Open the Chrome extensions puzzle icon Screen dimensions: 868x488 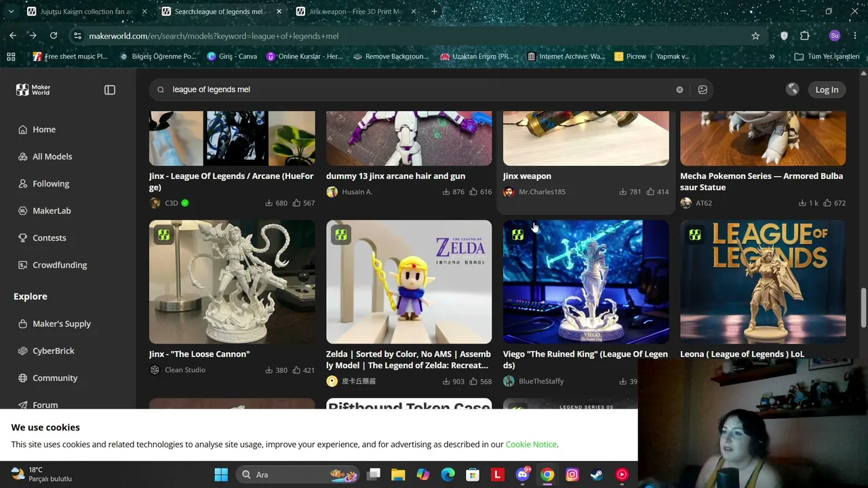pos(805,36)
